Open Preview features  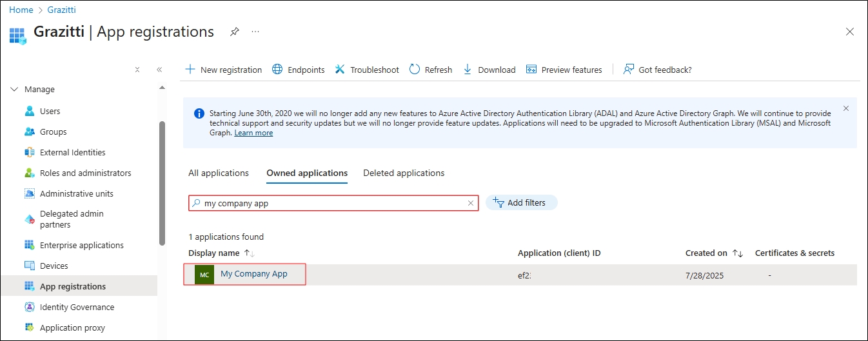coord(564,70)
